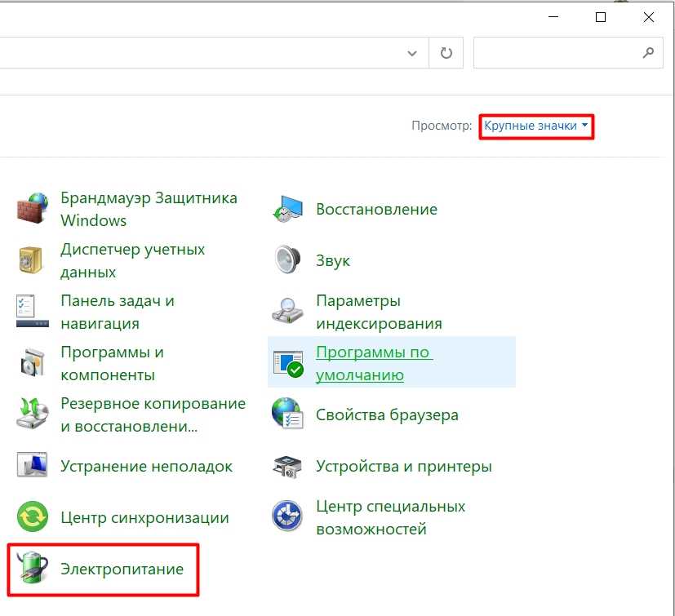This screenshot has width=675, height=616.
Task: Click the Default Programs checkmark icon
Action: point(288,363)
